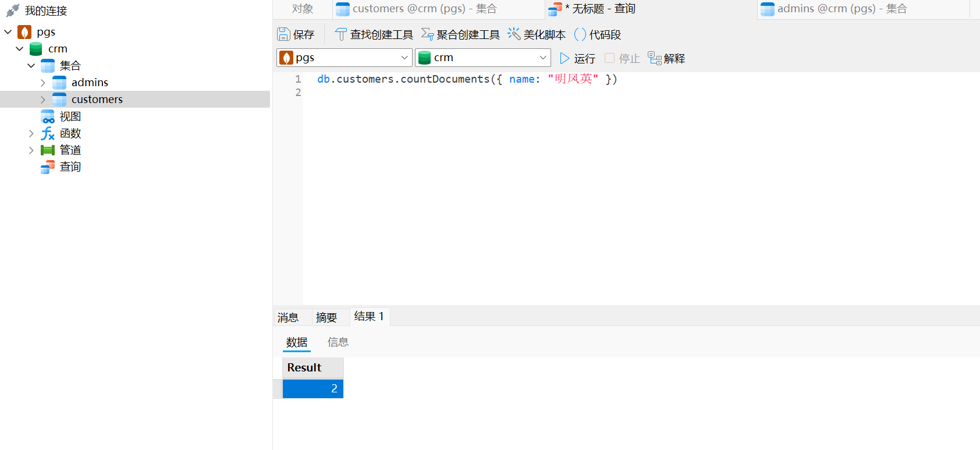The height and width of the screenshot is (450, 980).
Task: Click in query line 1 code text
Action: point(467,79)
